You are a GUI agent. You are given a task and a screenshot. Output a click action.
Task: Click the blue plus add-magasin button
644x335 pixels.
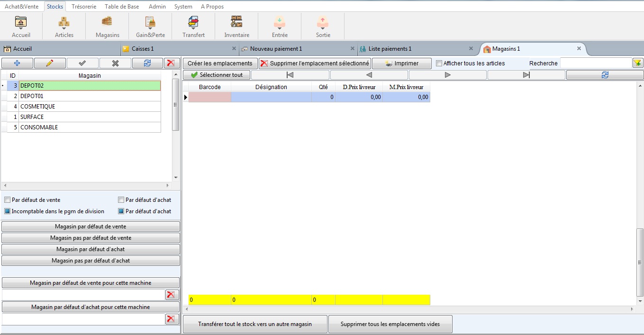pos(17,63)
